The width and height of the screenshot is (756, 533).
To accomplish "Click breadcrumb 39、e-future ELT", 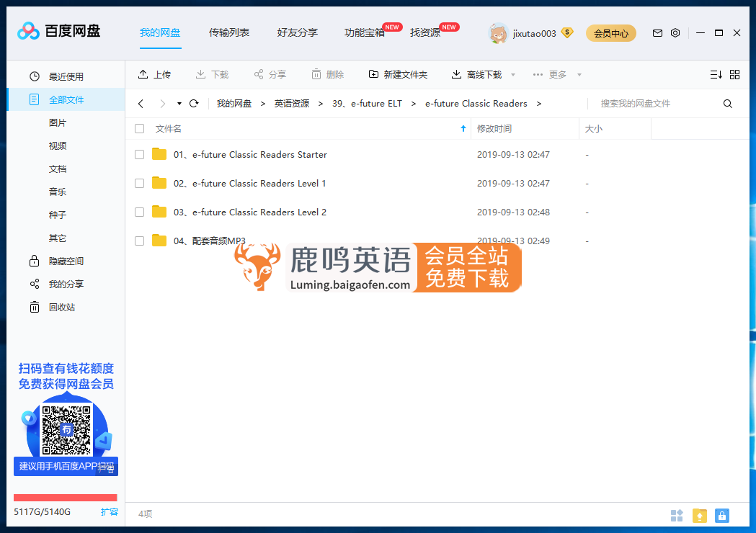I will tap(367, 104).
